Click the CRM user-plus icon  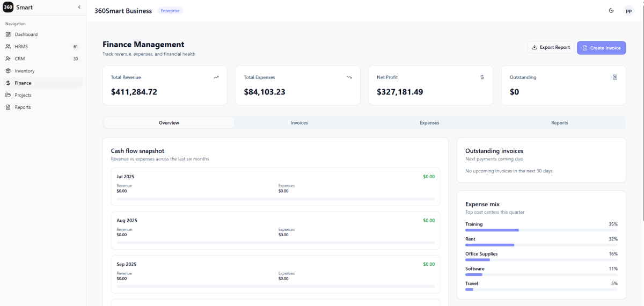[8, 59]
